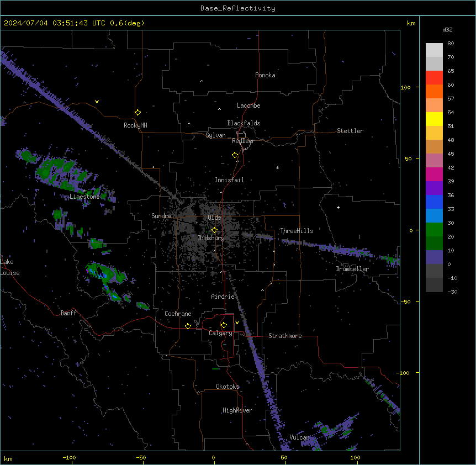Click the Innisfail town label
Screen dimensions: 476x465
click(229, 180)
